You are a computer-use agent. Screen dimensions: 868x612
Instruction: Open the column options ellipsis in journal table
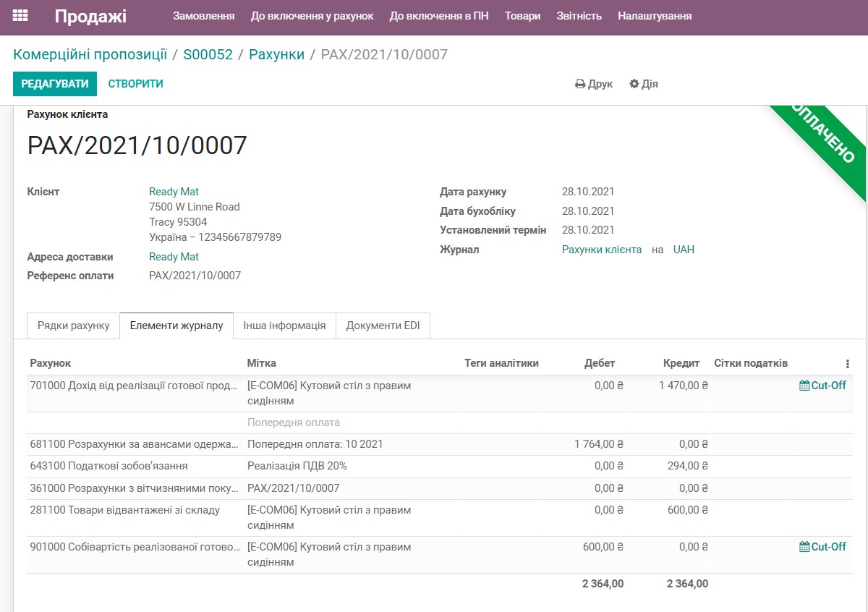tap(848, 362)
